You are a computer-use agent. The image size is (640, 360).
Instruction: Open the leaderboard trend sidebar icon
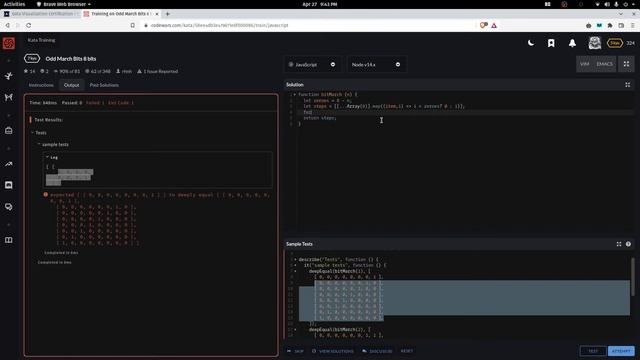point(9,164)
